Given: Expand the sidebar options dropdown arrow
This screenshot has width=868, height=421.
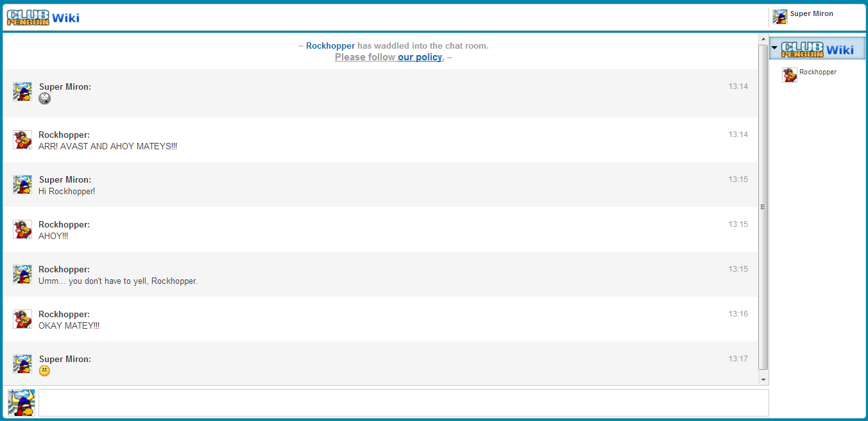Looking at the screenshot, I should click(776, 48).
